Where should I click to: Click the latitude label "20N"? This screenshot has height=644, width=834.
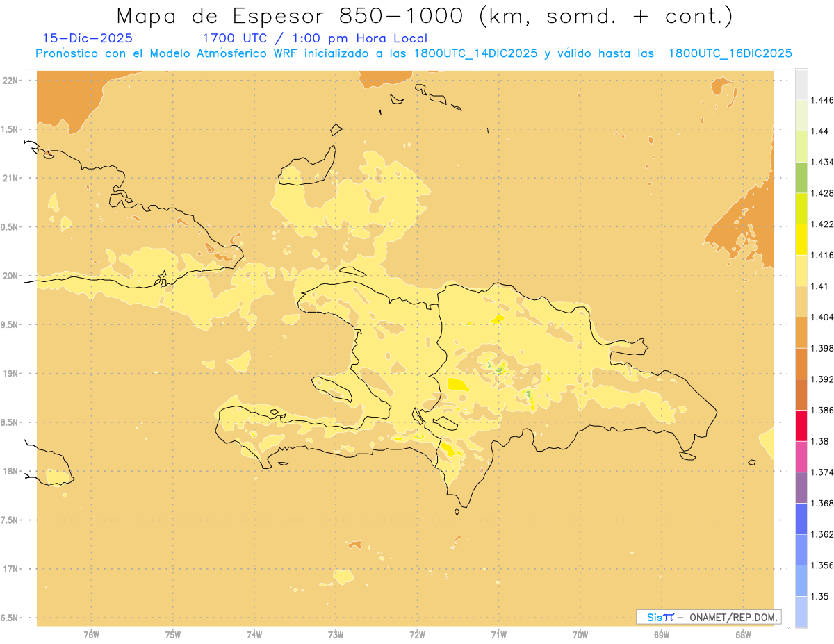pyautogui.click(x=10, y=276)
